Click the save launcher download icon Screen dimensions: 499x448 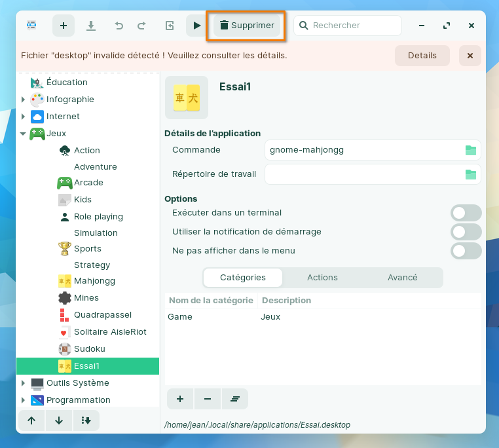[x=91, y=26]
